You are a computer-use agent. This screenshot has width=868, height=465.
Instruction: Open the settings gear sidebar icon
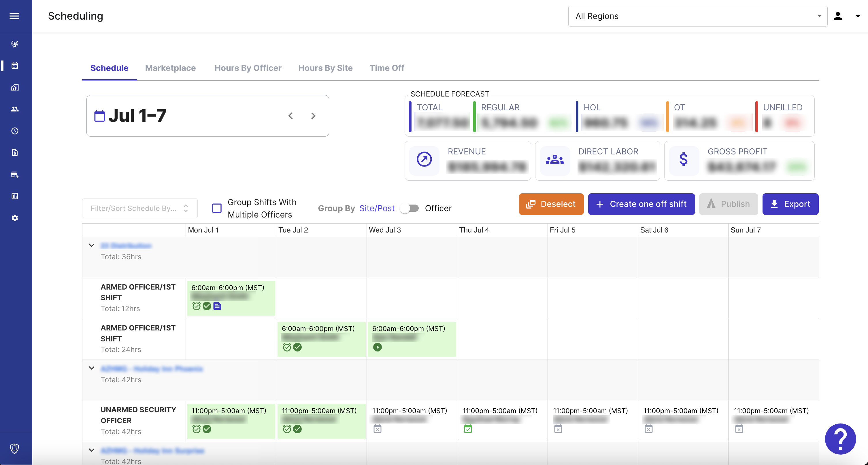coord(14,218)
